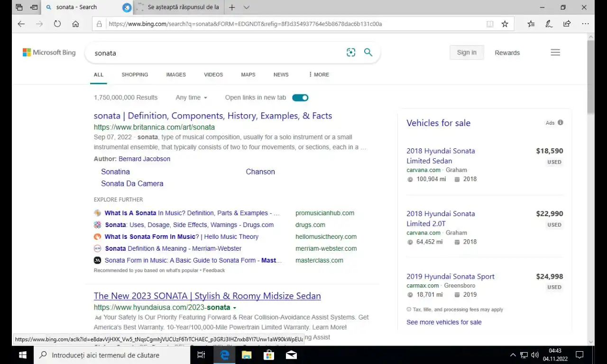The height and width of the screenshot is (364, 607).
Task: Click the Sign in button
Action: coord(467,53)
